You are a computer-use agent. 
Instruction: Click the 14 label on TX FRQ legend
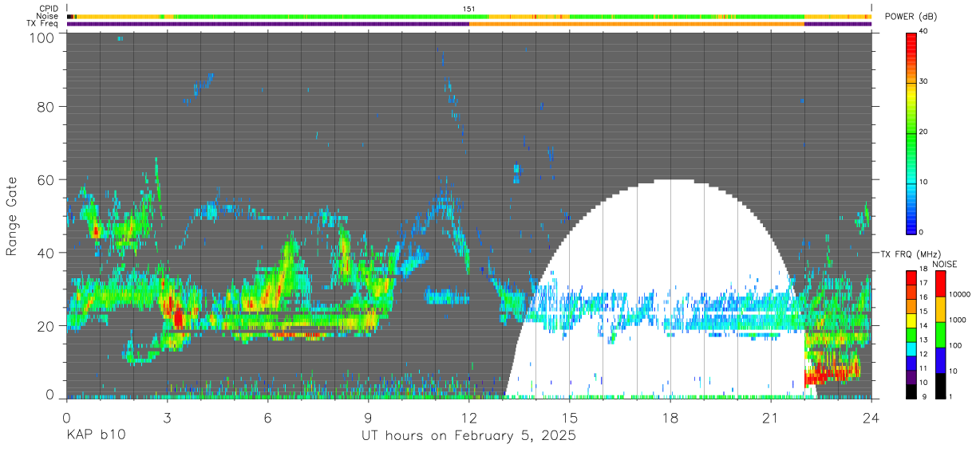923,327
